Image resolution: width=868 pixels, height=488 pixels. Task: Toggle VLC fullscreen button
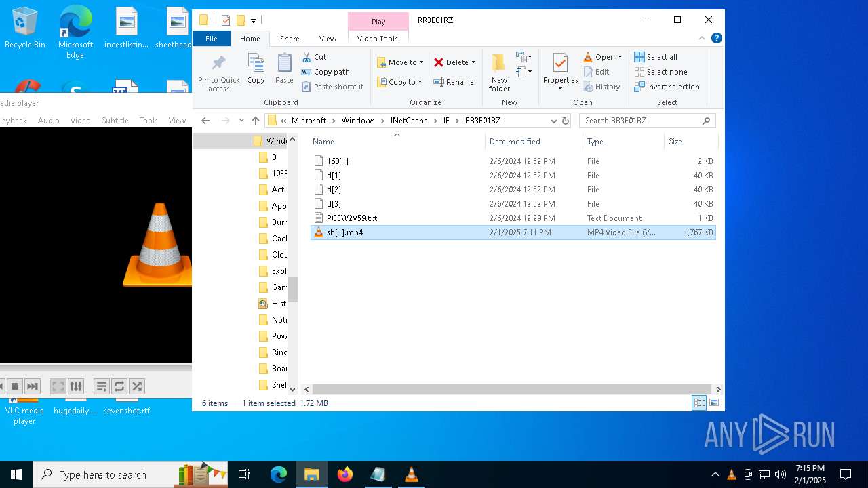(x=58, y=386)
